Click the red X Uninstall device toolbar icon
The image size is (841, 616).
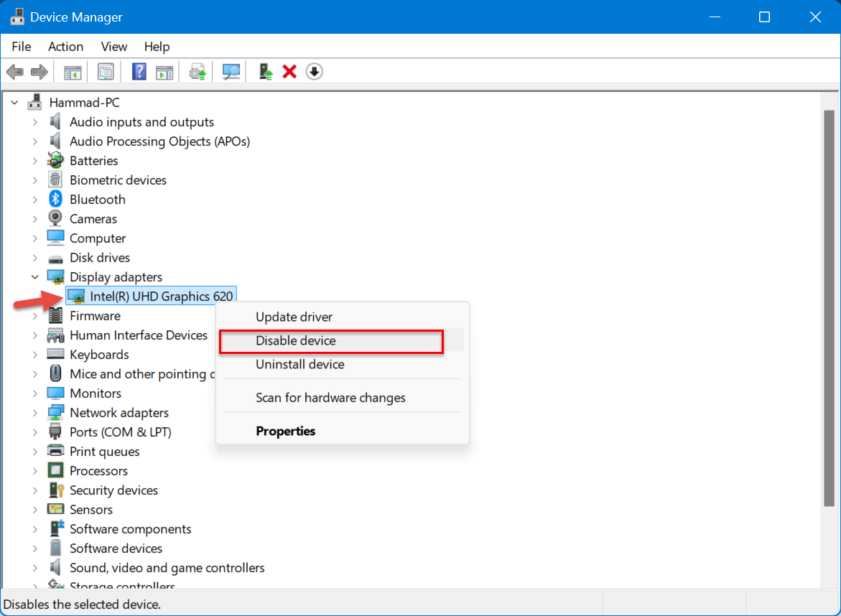pos(289,72)
